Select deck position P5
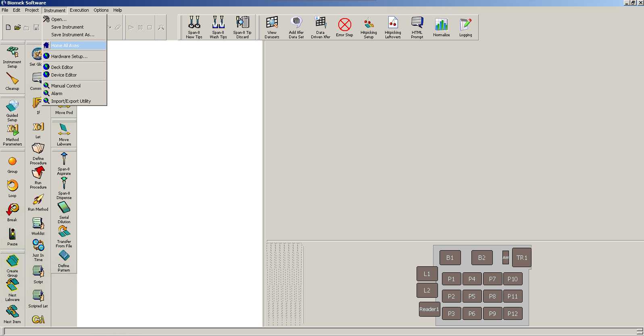This screenshot has height=336, width=644. tap(472, 297)
